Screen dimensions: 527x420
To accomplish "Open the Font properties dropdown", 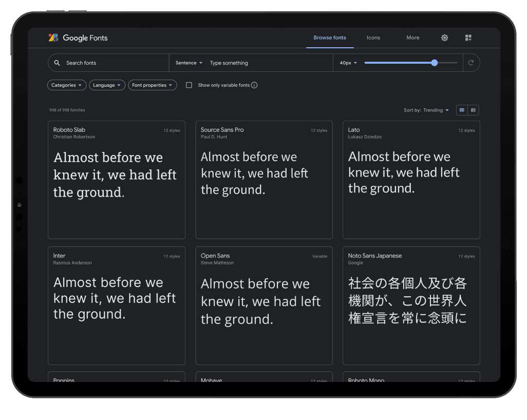I will click(x=152, y=85).
